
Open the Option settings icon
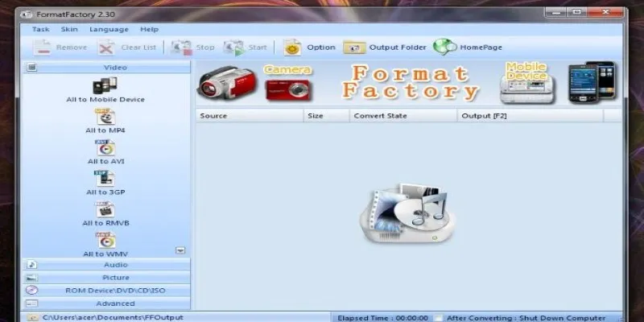coord(292,47)
